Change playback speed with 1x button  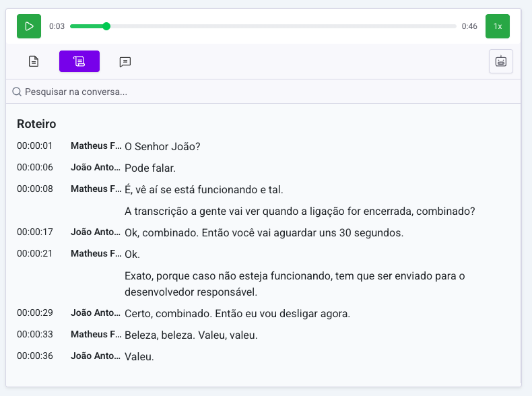(x=498, y=26)
